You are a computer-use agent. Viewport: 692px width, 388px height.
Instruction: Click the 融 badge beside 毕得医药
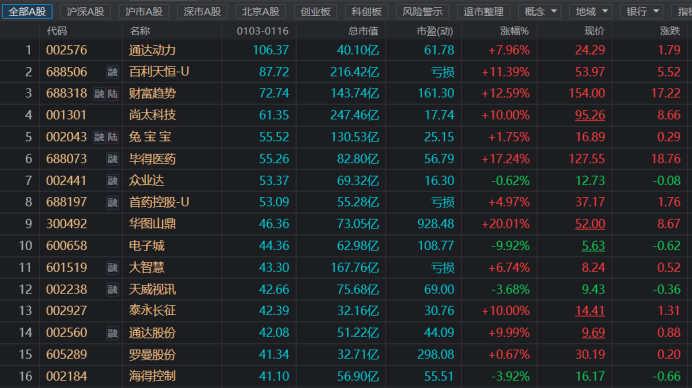pos(113,159)
